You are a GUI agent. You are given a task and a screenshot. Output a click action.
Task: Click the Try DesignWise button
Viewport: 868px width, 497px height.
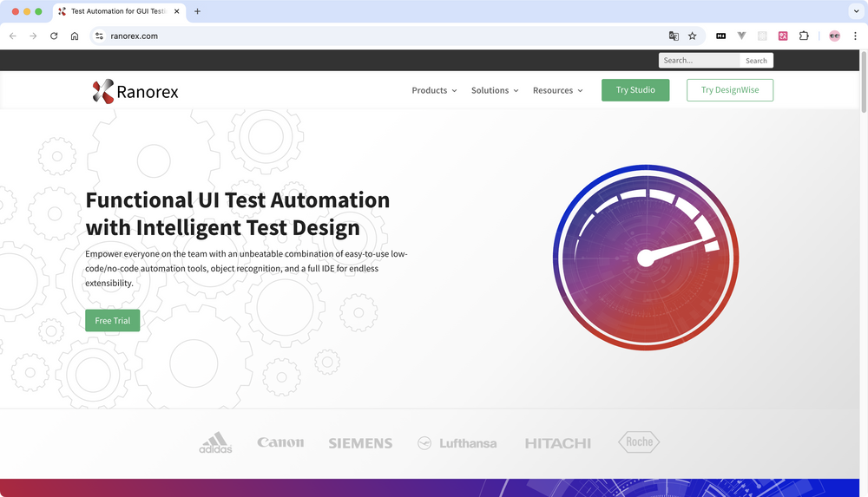click(x=730, y=89)
